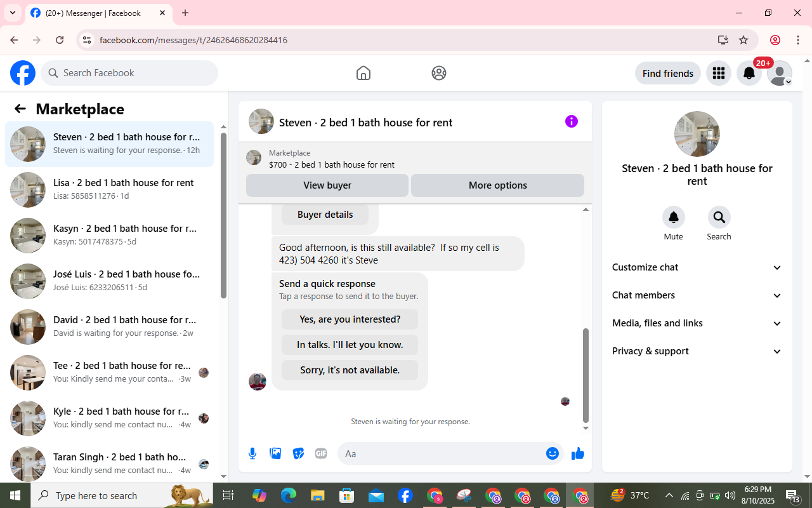Click the Facebook logo icon
812x508 pixels.
[x=23, y=73]
